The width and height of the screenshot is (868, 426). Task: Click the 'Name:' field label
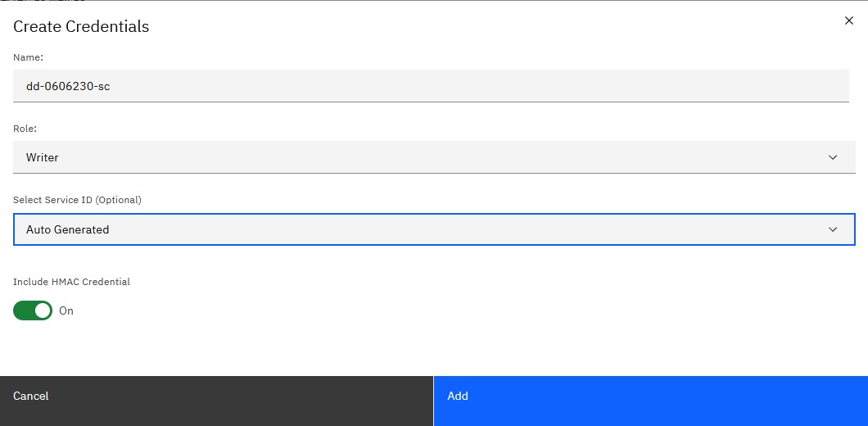pyautogui.click(x=28, y=57)
